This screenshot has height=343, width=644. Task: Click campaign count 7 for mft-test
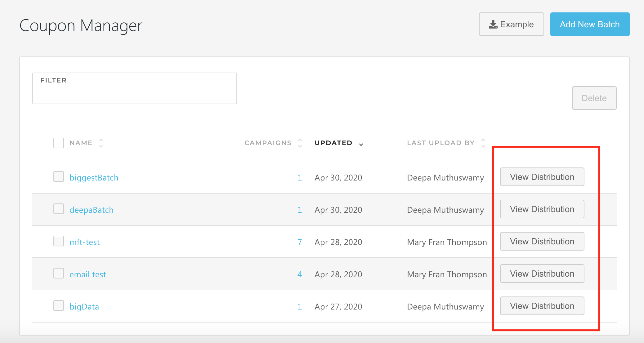coord(300,242)
